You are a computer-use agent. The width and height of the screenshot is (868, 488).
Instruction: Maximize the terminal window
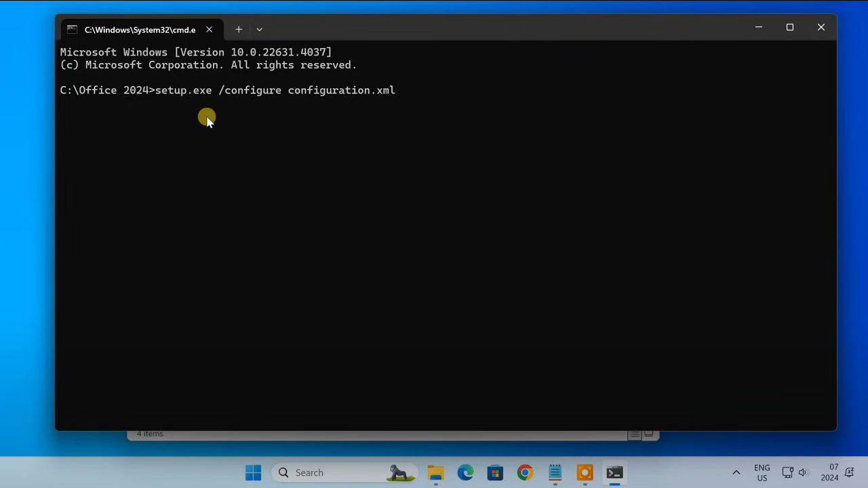point(790,27)
